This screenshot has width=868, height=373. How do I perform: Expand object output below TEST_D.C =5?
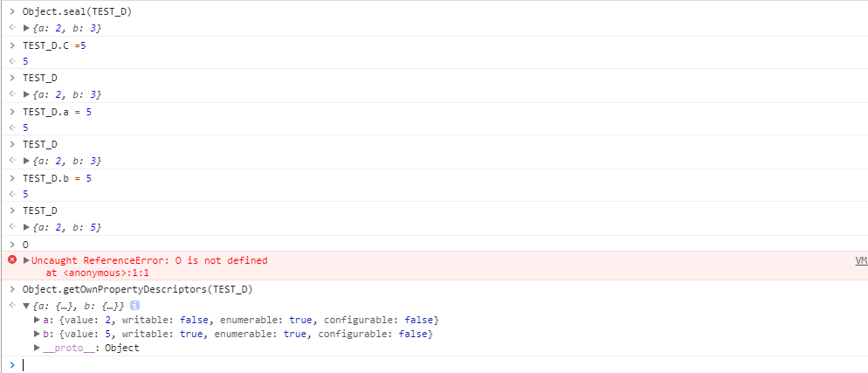[x=26, y=94]
